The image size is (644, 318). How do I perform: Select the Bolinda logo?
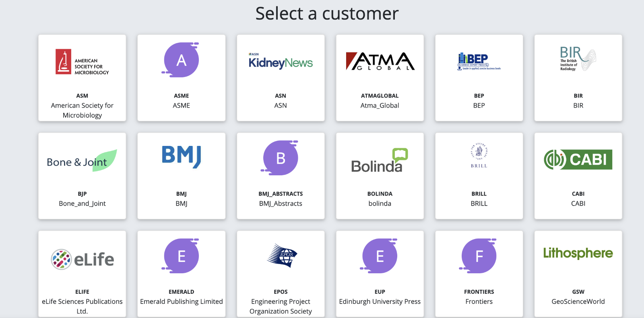[x=380, y=161]
